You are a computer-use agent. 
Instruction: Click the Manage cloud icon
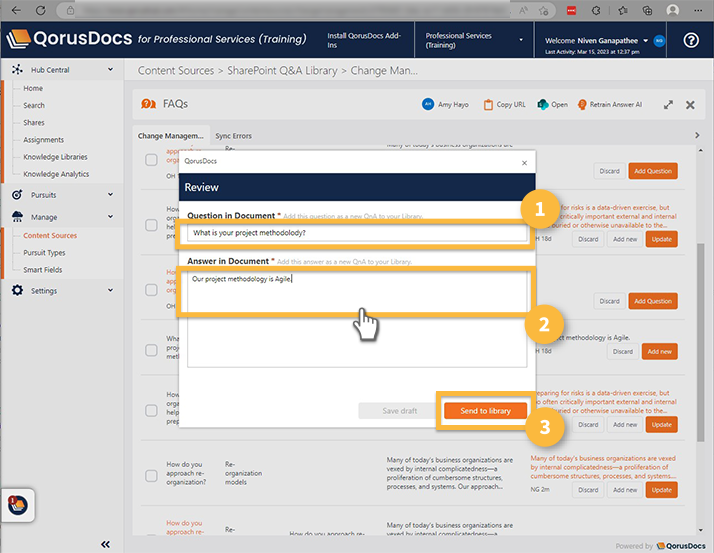pyautogui.click(x=17, y=216)
